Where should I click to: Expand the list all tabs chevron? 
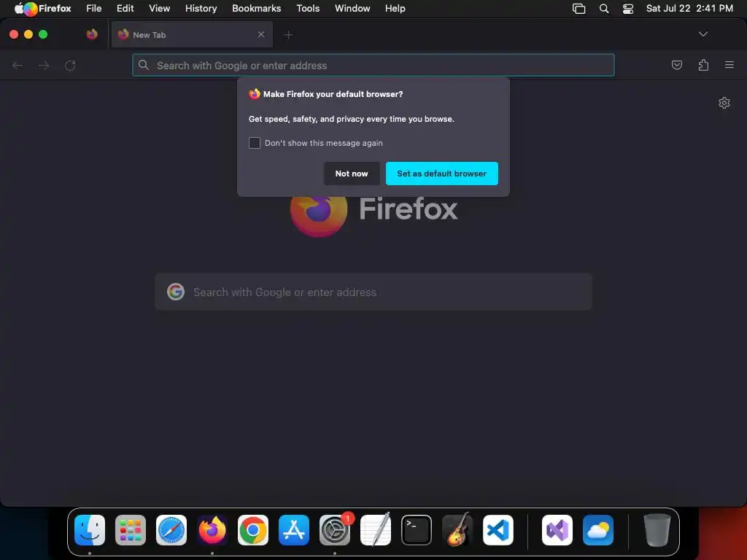[x=703, y=34]
